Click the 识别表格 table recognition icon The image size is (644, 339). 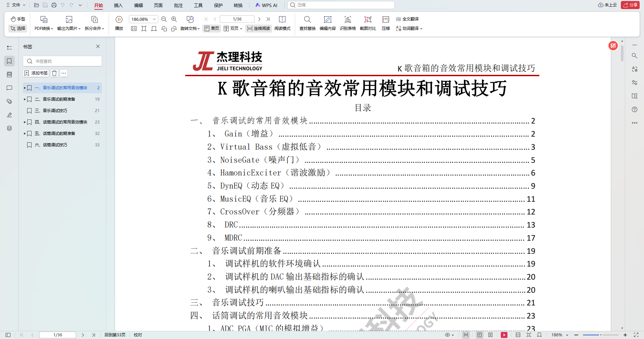348,19
